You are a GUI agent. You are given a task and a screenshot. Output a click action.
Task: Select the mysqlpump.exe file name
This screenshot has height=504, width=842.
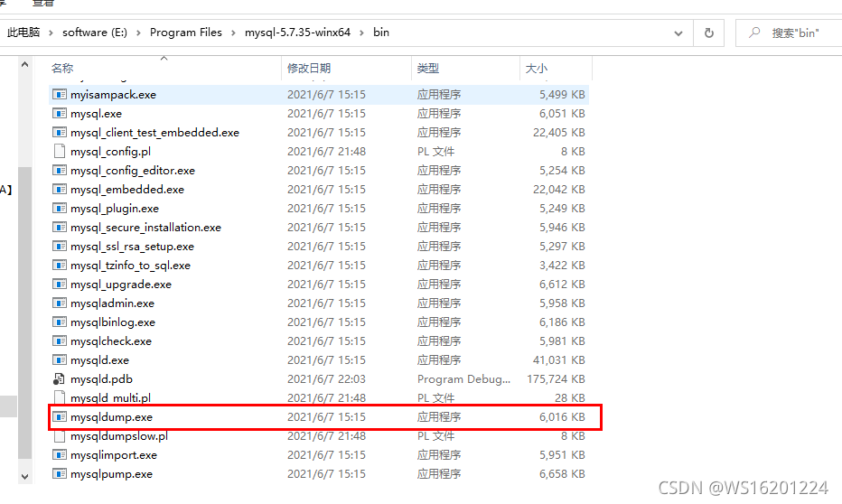(111, 474)
